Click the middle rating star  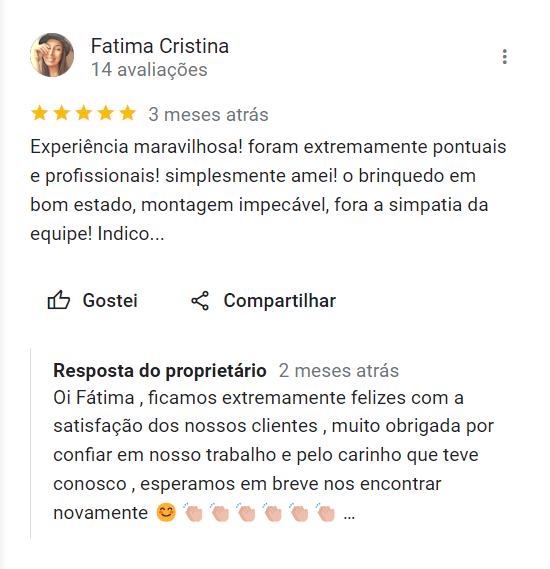pos(84,113)
